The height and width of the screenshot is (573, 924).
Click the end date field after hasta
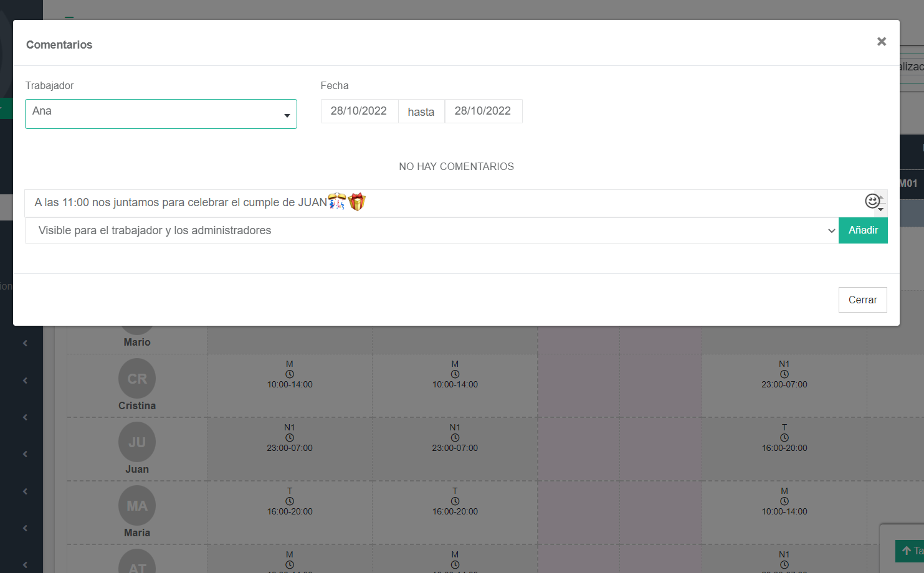coord(482,111)
